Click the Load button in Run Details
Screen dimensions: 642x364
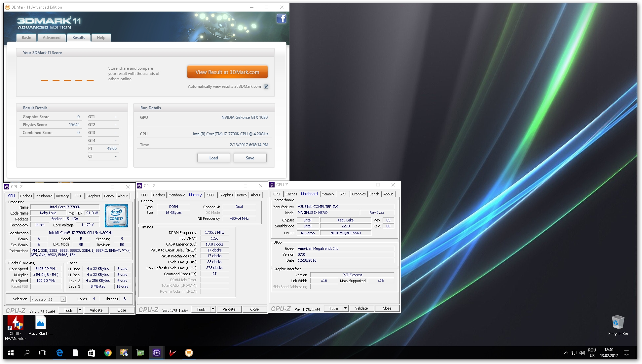[x=214, y=158]
